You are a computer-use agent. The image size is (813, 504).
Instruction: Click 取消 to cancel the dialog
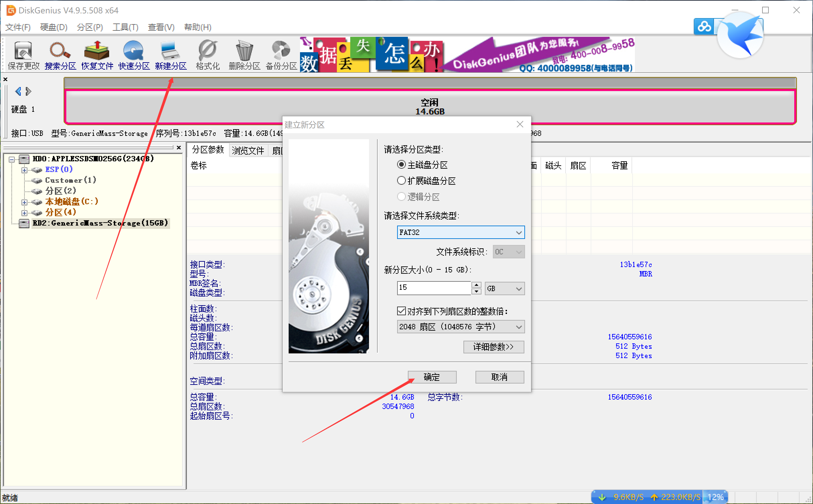tap(500, 377)
